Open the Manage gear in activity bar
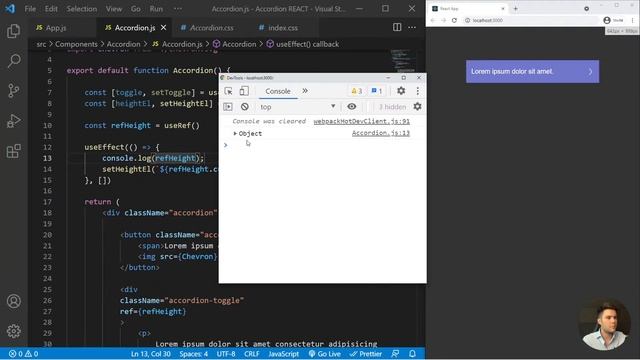The height and width of the screenshot is (360, 640). 13,331
